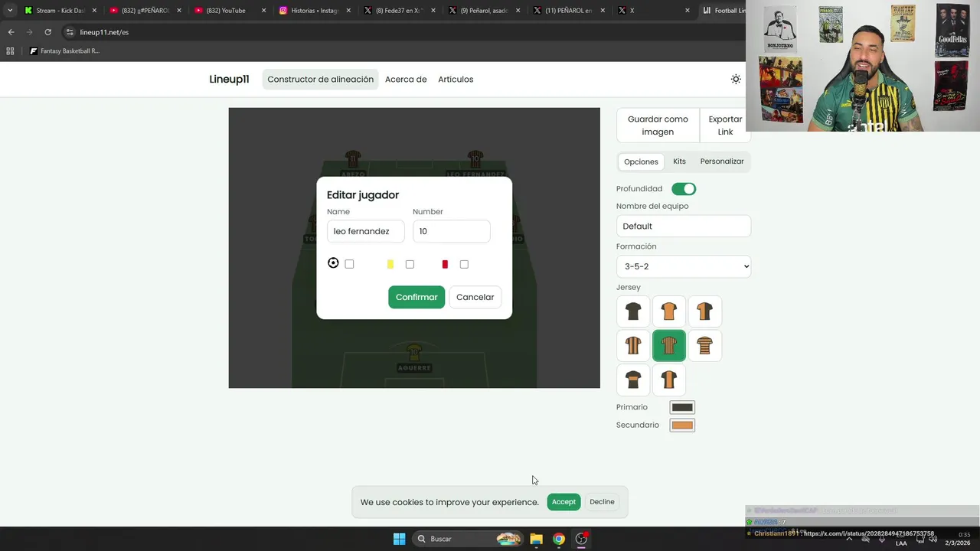
Task: Open the Chrome tab search chevron
Action: pos(10,11)
